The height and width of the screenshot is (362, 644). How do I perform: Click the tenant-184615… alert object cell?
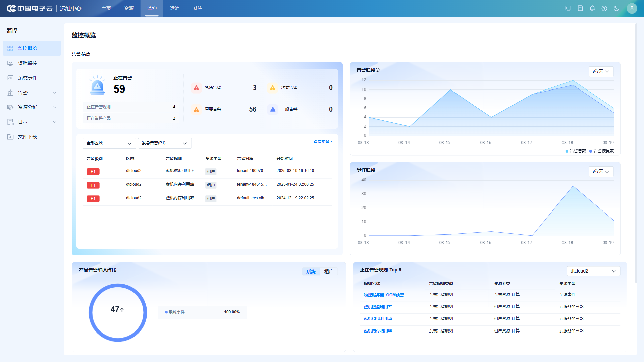click(252, 184)
